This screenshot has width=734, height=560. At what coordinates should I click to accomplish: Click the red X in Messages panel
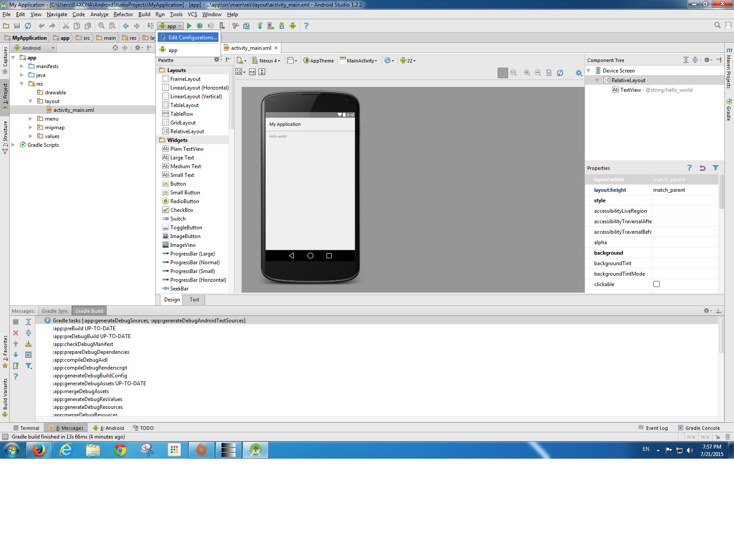click(x=16, y=333)
